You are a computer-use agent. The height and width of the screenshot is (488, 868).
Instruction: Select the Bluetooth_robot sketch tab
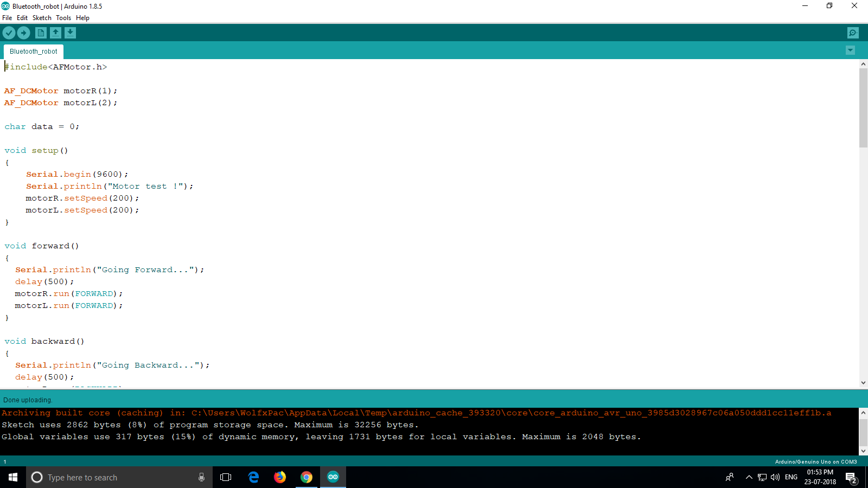tap(34, 52)
